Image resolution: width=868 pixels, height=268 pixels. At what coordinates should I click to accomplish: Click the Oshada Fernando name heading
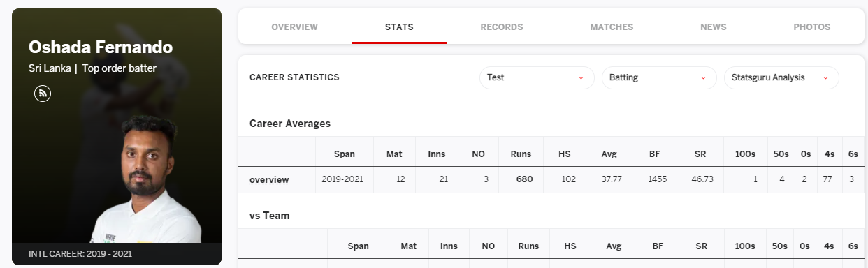(x=101, y=47)
